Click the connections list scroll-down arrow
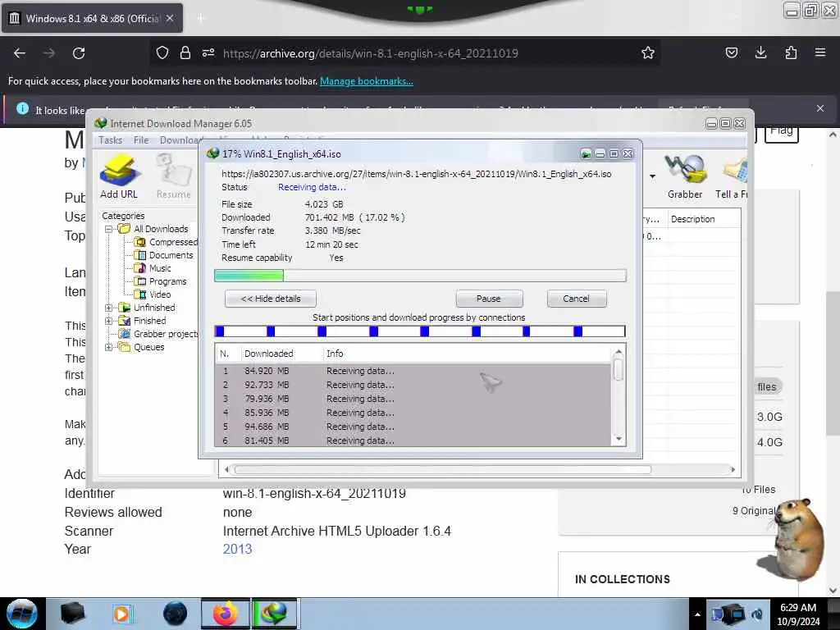Image resolution: width=840 pixels, height=630 pixels. [619, 440]
